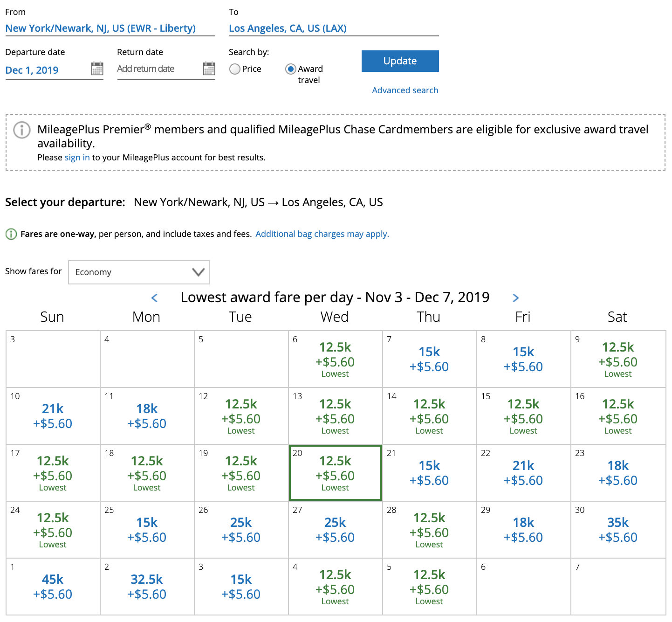Image resolution: width=672 pixels, height=622 pixels.
Task: Open the Advanced search link
Action: coord(405,90)
